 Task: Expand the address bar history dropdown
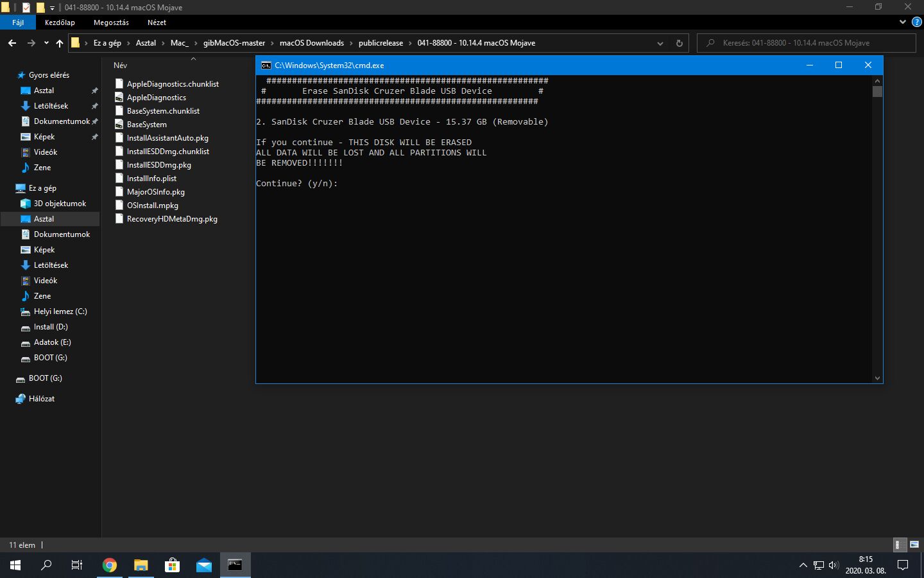coord(660,43)
